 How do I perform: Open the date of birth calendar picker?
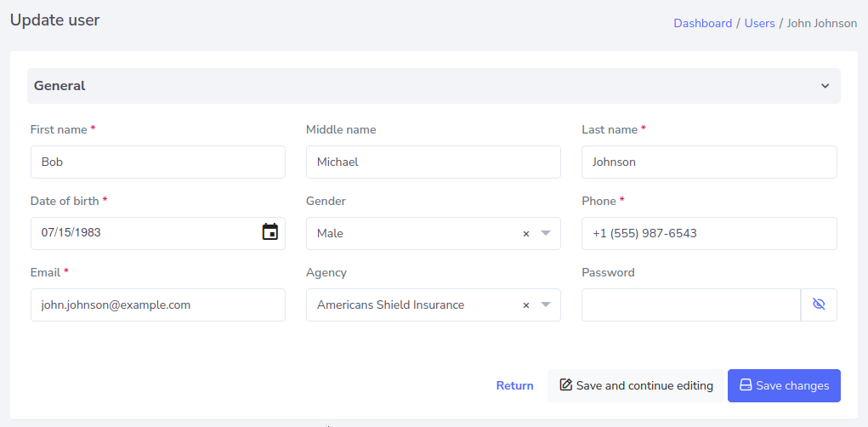coord(269,232)
